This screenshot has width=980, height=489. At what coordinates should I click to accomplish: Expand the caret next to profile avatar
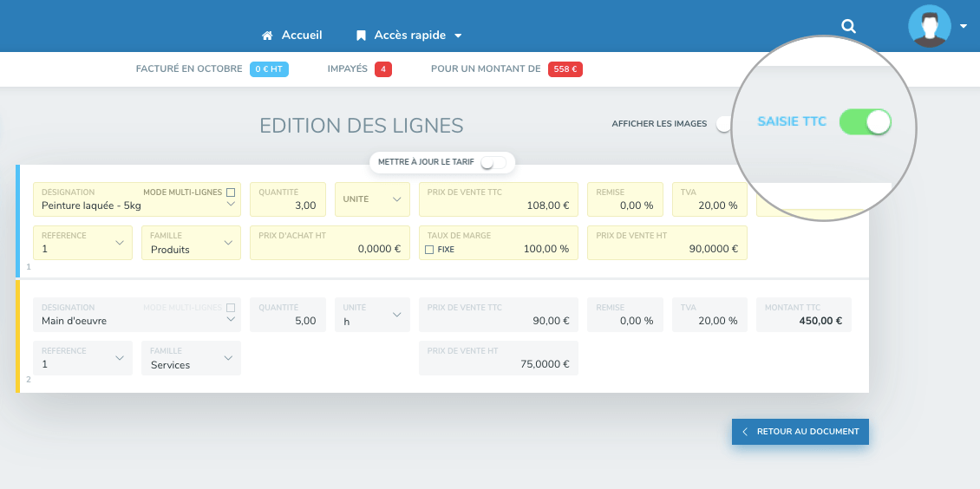pos(964,26)
